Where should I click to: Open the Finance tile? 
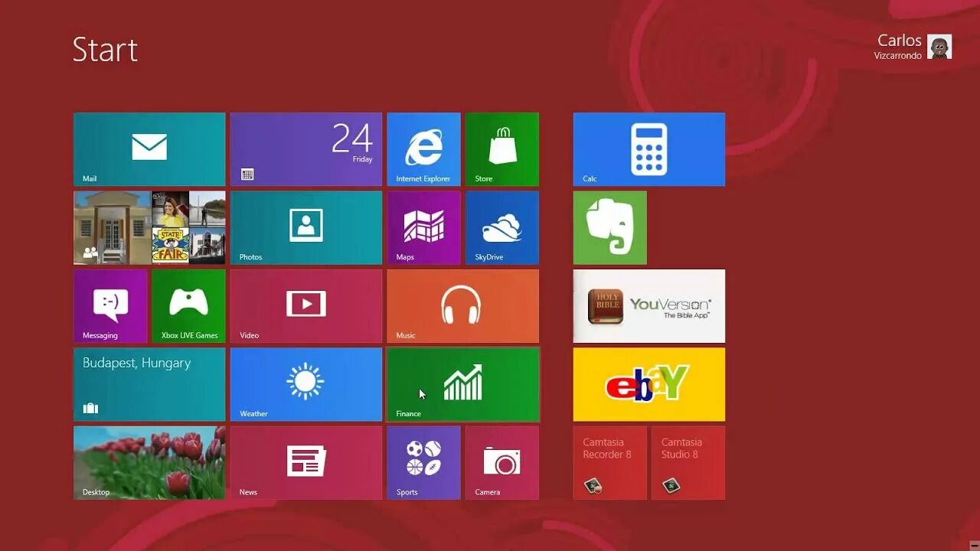(463, 385)
